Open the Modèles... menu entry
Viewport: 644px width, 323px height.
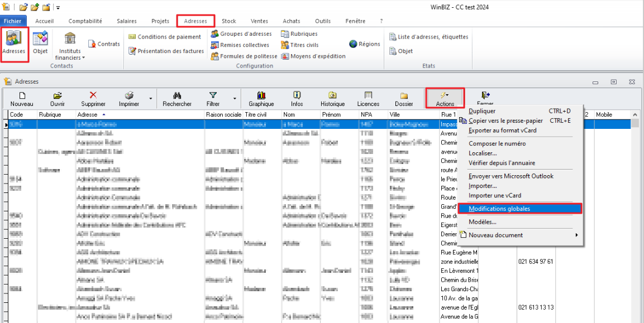pyautogui.click(x=521, y=222)
